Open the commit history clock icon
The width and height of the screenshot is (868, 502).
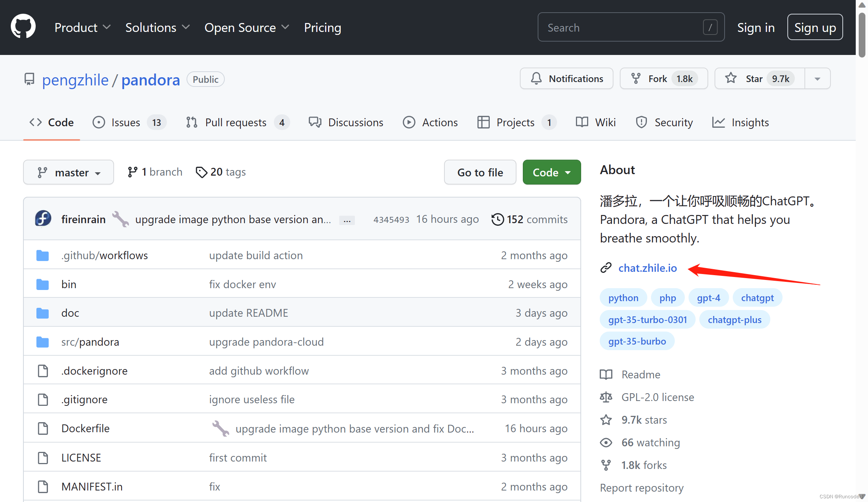click(x=497, y=219)
